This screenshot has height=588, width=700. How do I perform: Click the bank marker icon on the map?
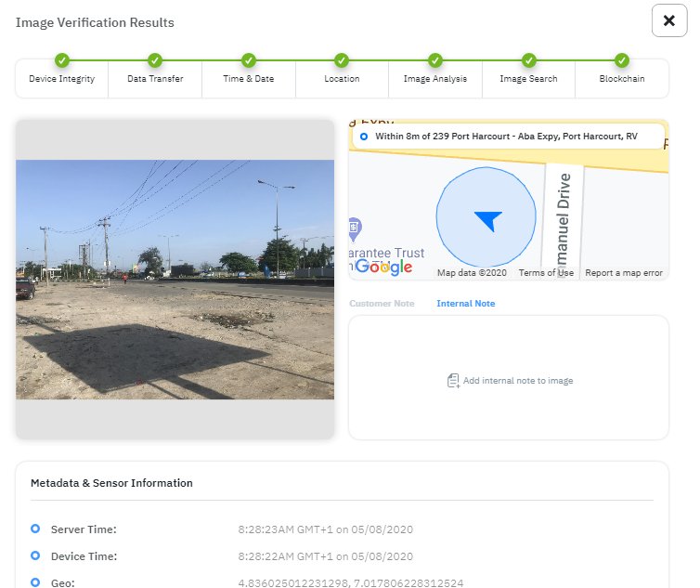point(355,229)
